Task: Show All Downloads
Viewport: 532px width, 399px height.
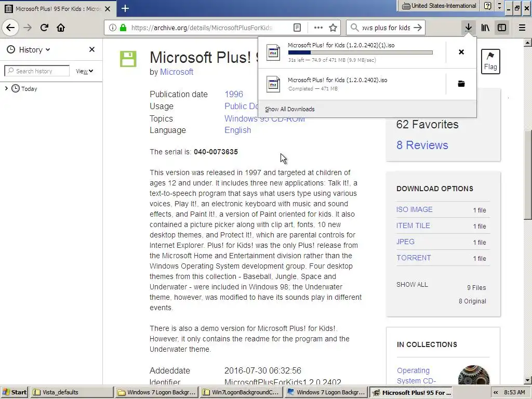Action: click(290, 109)
